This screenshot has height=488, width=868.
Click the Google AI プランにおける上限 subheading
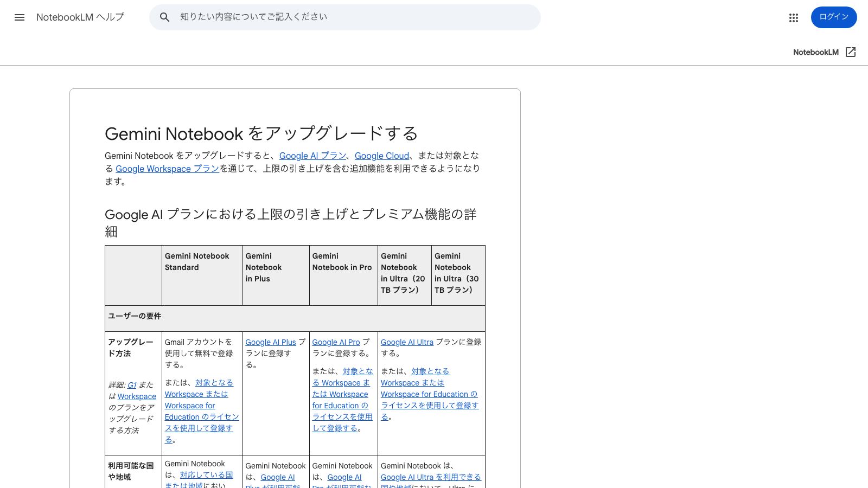(291, 223)
